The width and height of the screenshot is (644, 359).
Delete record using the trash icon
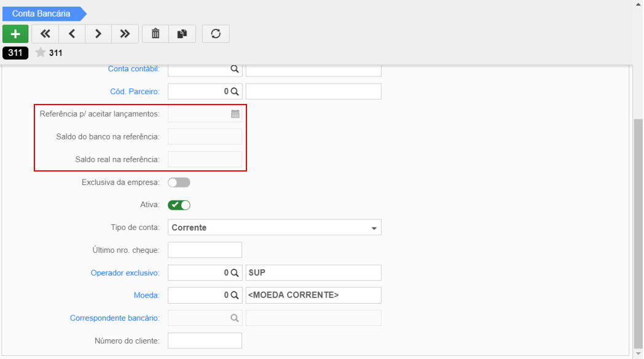tap(155, 34)
